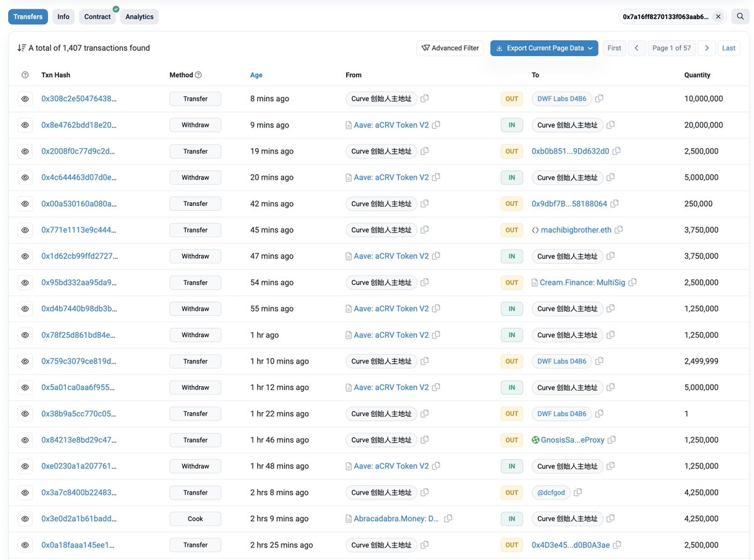Open the search magnifier icon
Screen dimensions: 754x560
[740, 16]
